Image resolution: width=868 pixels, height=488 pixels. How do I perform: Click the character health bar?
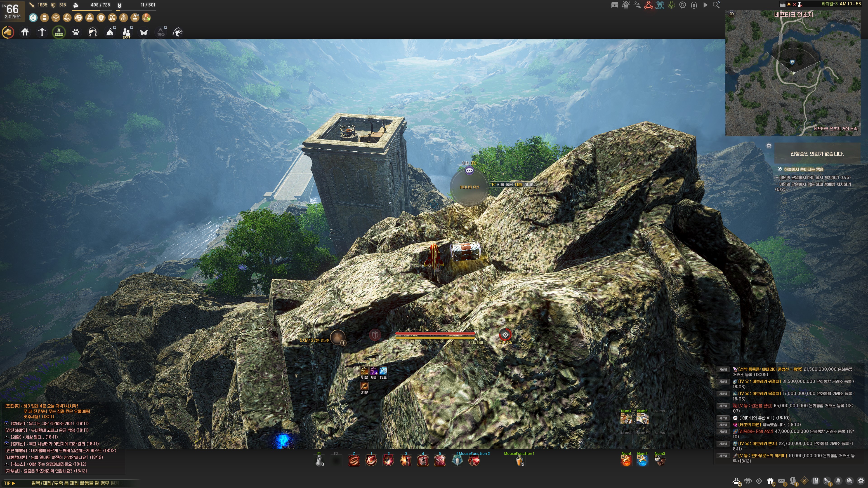coord(435,334)
